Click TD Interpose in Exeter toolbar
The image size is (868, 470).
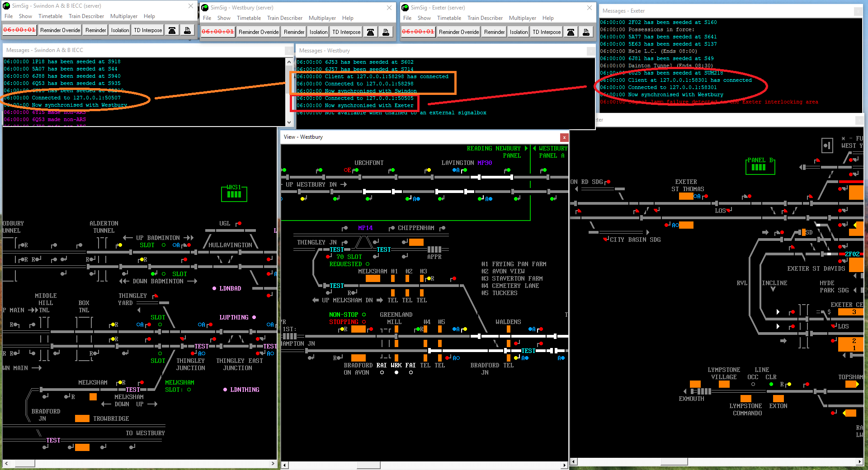[x=547, y=32]
